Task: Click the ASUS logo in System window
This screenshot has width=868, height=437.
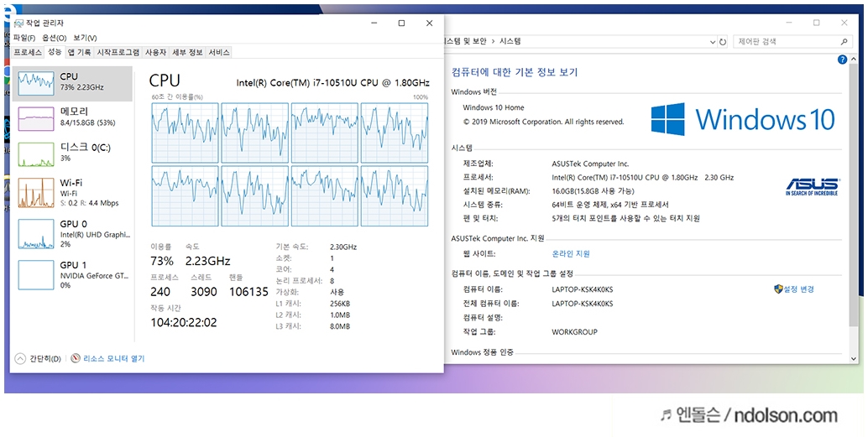Action: tap(812, 186)
